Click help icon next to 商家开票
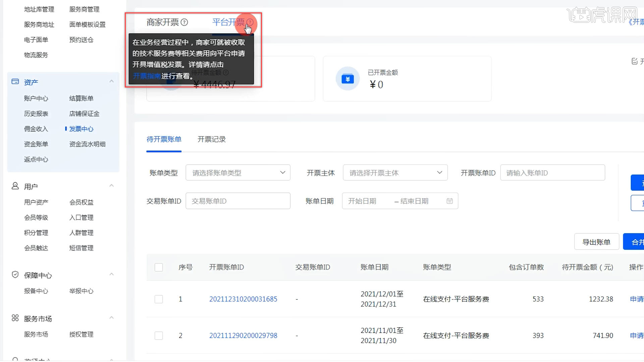644x362 pixels. (184, 22)
